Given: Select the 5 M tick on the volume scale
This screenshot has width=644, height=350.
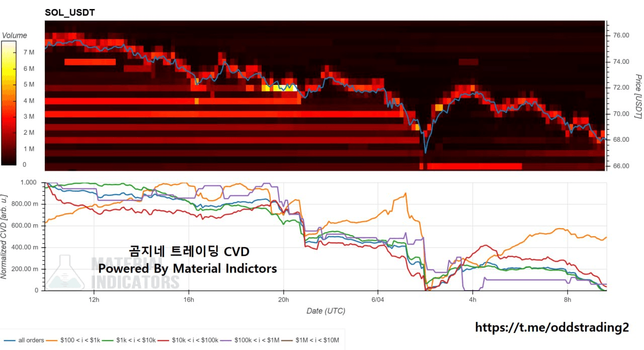Looking at the screenshot, I should [29, 84].
